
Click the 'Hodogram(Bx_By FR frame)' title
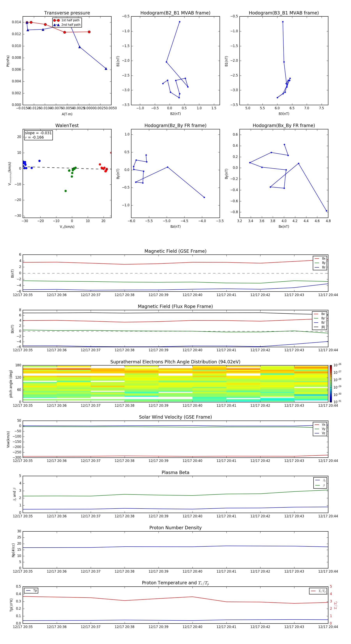click(284, 125)
